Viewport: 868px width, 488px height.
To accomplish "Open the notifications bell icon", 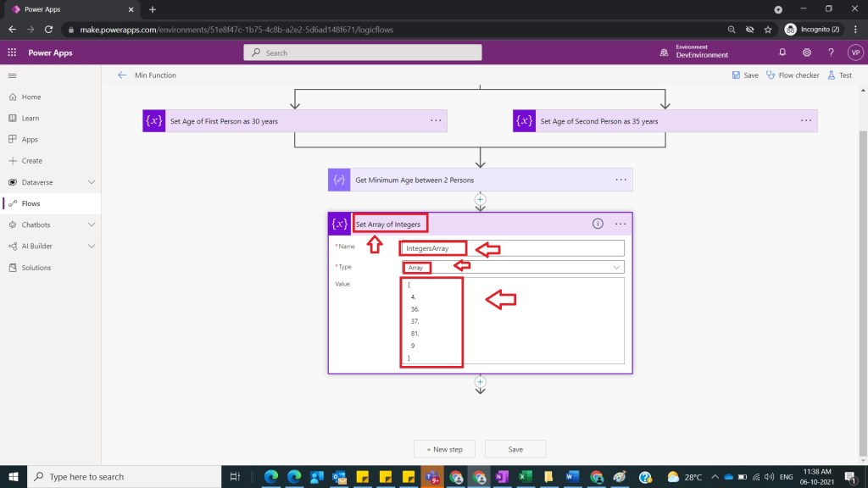I will point(782,53).
